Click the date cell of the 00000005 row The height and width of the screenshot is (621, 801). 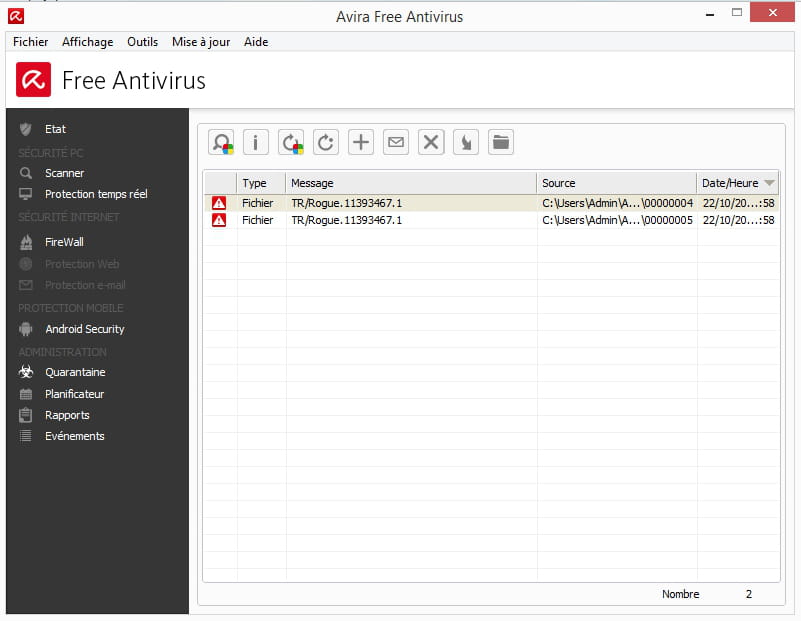click(x=738, y=220)
